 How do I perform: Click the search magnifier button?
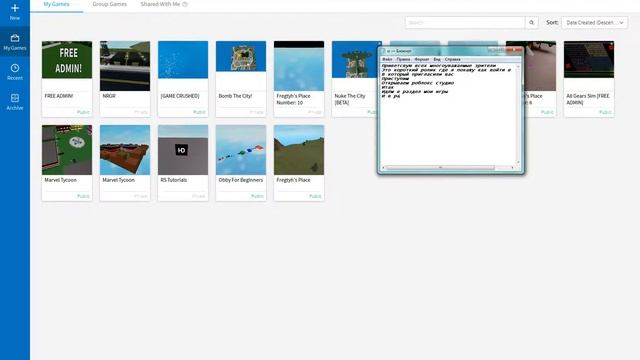[531, 22]
